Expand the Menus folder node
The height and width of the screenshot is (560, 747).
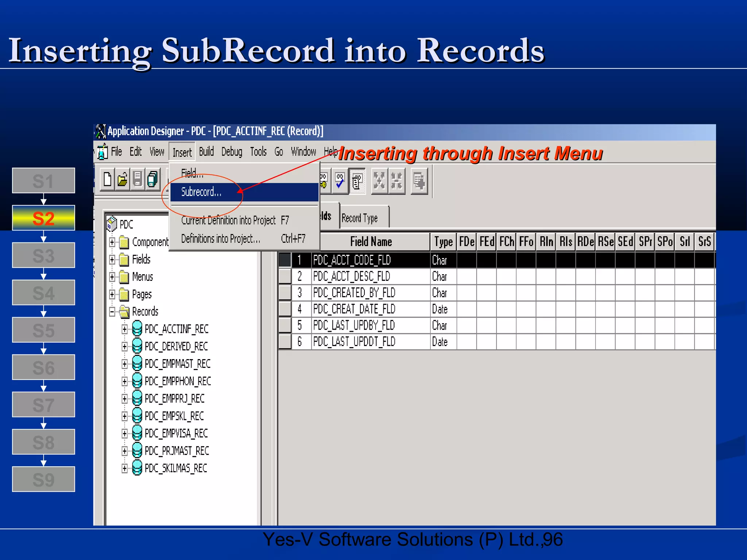tap(112, 277)
